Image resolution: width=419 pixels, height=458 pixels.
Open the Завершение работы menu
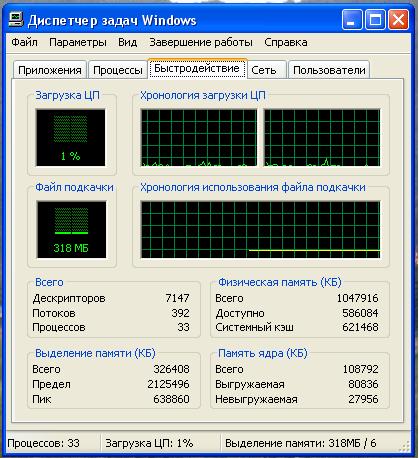coord(201,42)
